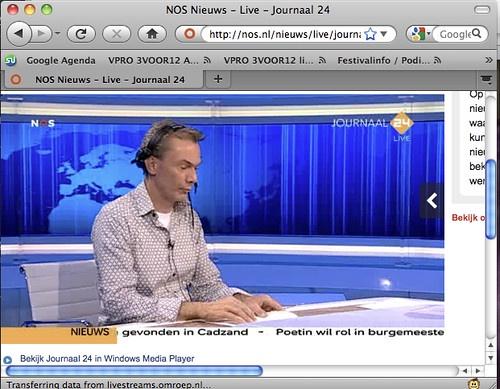Click the left chevron arrow on the video

pos(432,201)
